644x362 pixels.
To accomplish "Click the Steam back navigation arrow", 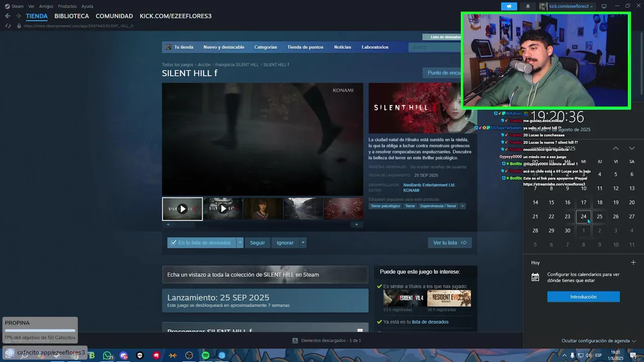I will pos(7,16).
